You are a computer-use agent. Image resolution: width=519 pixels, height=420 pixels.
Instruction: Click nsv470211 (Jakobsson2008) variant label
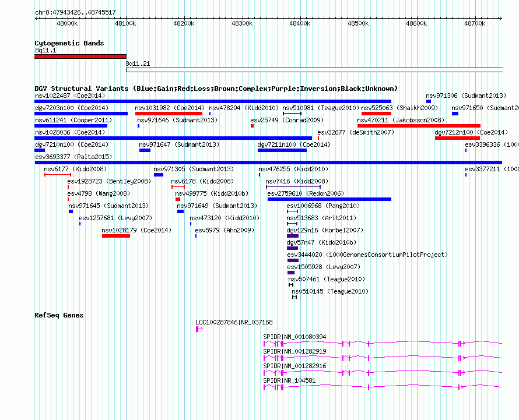pyautogui.click(x=401, y=120)
